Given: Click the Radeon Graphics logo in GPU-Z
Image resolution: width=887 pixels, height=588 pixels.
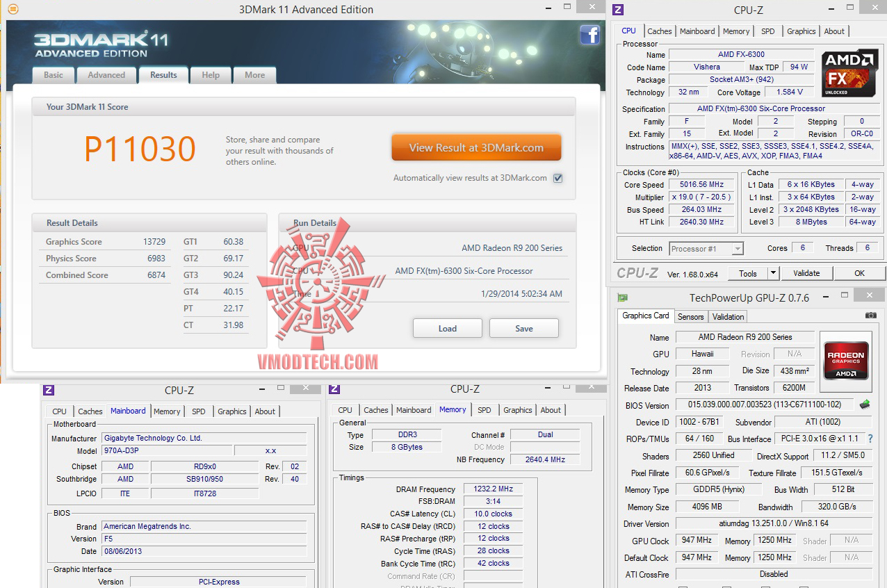Looking at the screenshot, I should click(x=846, y=360).
